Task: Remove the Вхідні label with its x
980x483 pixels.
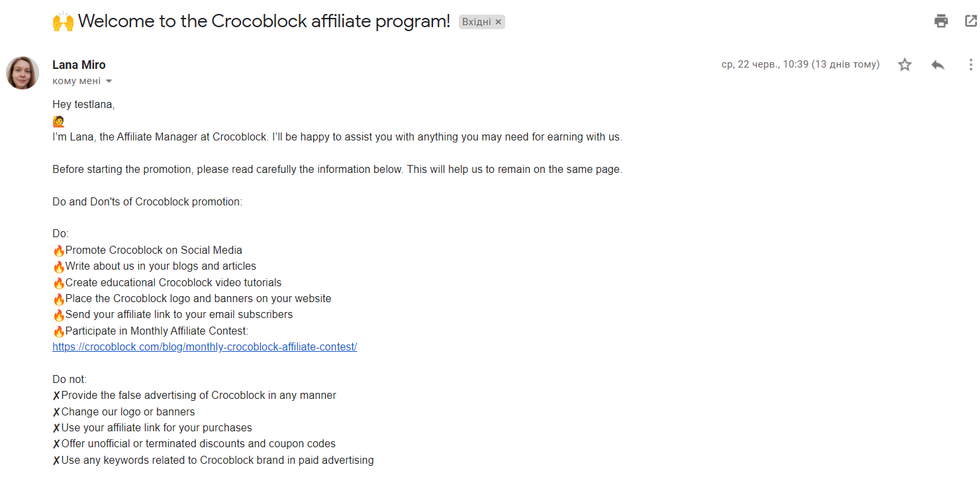Action: (499, 22)
